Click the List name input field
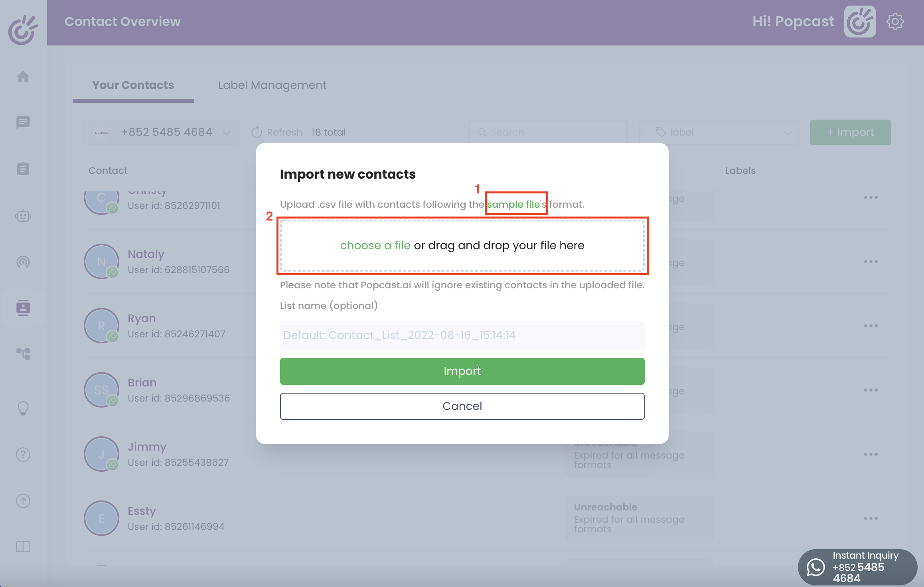The width and height of the screenshot is (924, 587). click(x=462, y=335)
